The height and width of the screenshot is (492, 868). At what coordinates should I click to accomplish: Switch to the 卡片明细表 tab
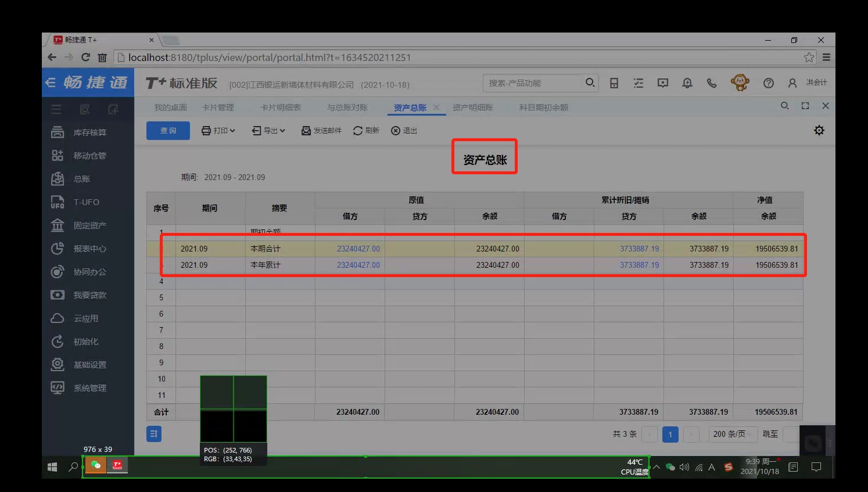(281, 107)
